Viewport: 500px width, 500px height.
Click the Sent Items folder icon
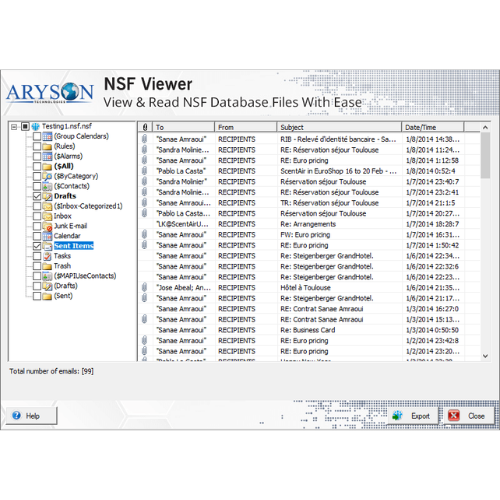coord(47,246)
